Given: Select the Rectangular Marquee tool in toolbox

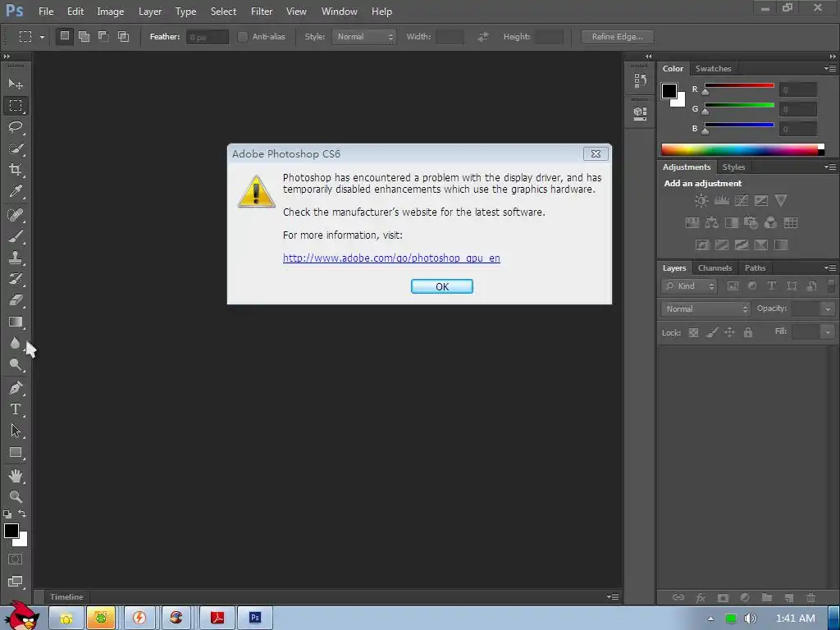Looking at the screenshot, I should point(16,106).
